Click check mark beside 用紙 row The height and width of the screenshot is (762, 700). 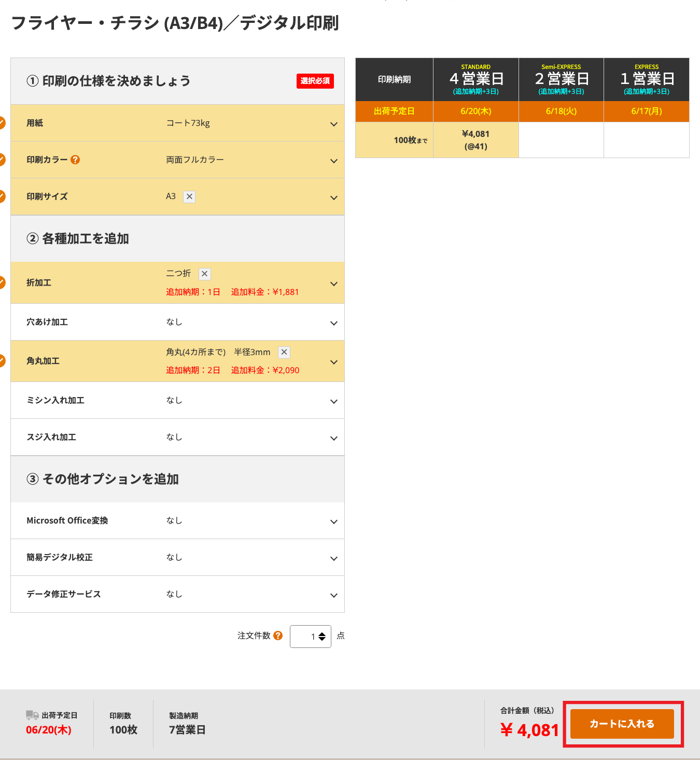tap(2, 123)
